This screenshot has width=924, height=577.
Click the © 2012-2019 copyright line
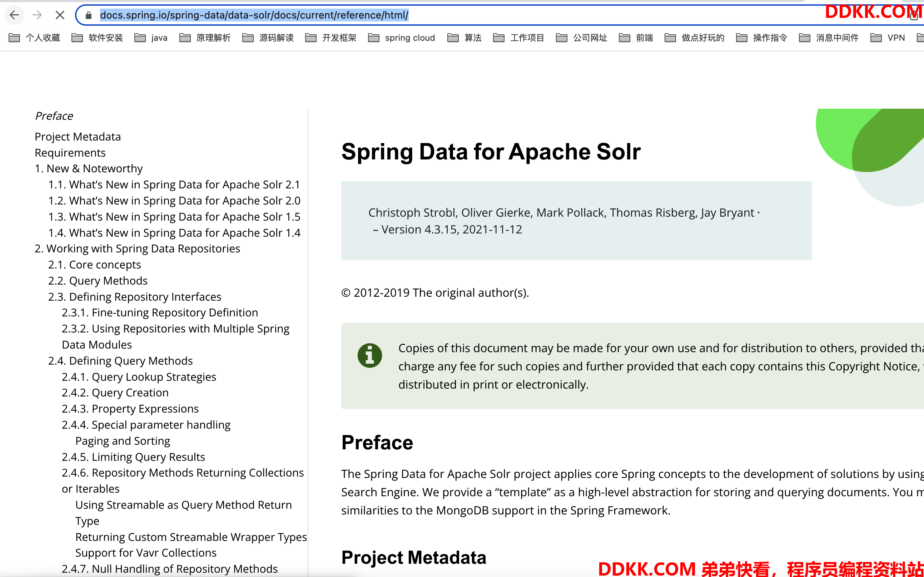pyautogui.click(x=435, y=293)
